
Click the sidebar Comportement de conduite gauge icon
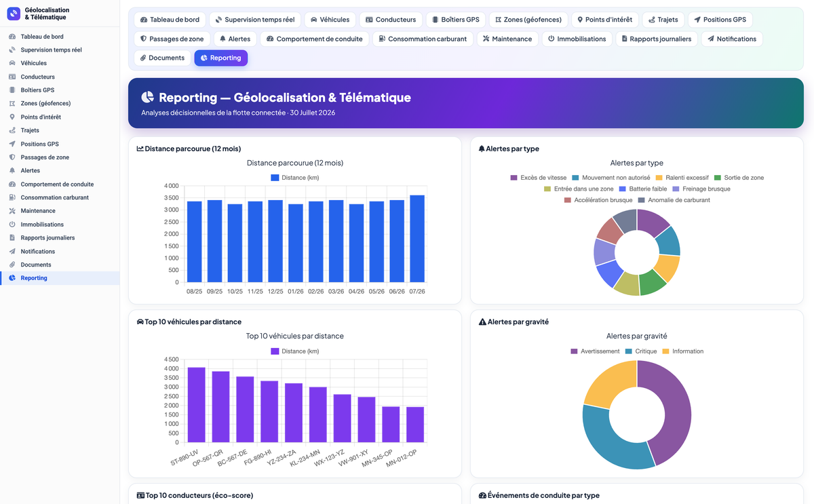12,185
